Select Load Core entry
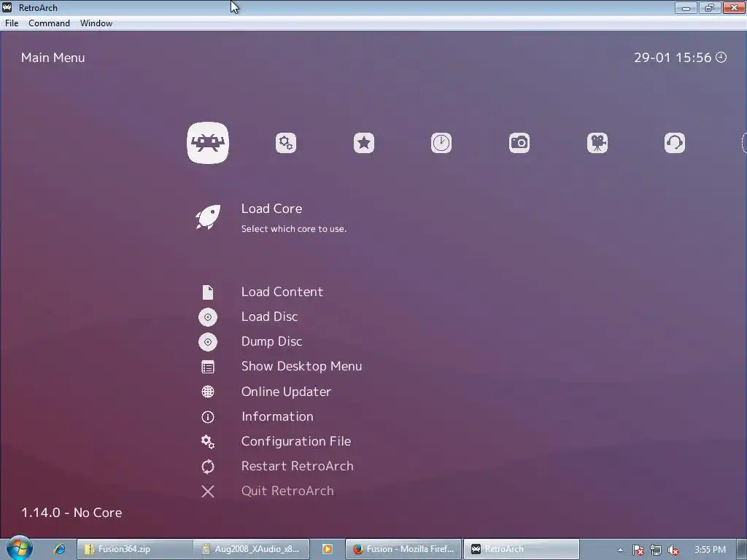This screenshot has height=560, width=747. [x=271, y=209]
